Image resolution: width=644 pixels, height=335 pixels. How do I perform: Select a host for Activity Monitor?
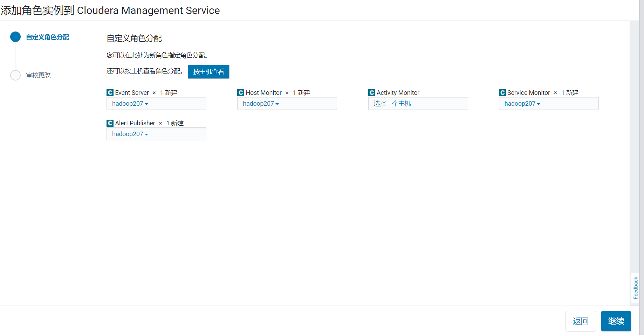[x=418, y=104]
